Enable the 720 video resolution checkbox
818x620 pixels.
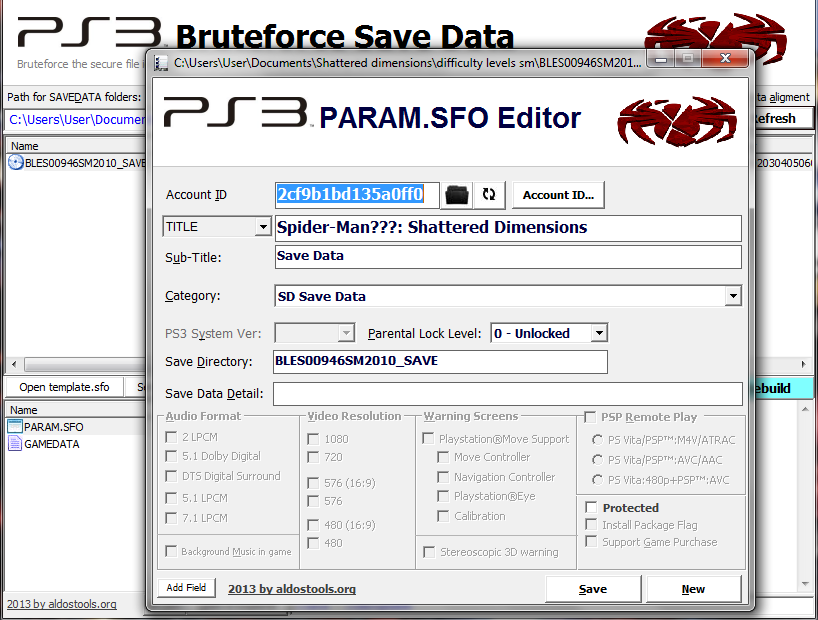[313, 457]
